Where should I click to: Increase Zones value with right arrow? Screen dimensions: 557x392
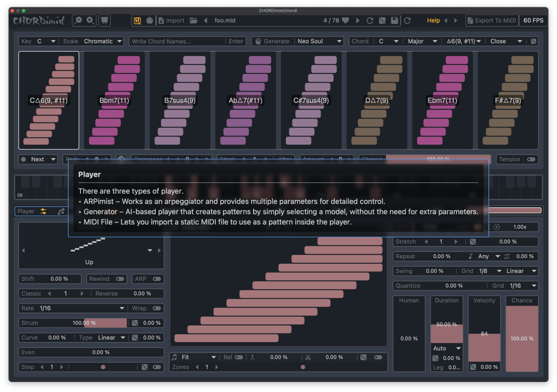point(217,367)
